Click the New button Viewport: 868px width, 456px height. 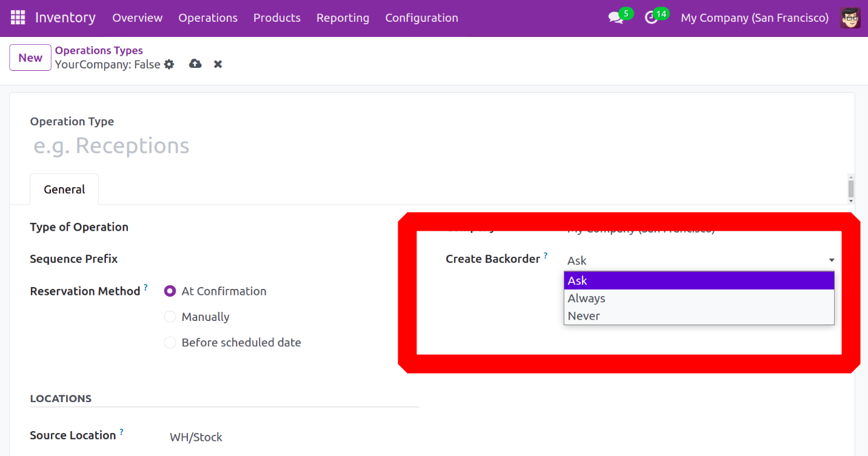tap(30, 58)
